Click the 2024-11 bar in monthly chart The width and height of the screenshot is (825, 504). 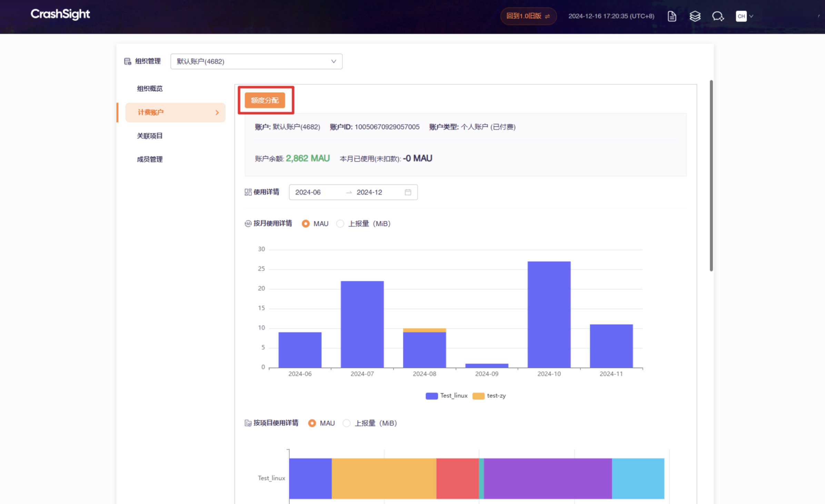pos(611,346)
